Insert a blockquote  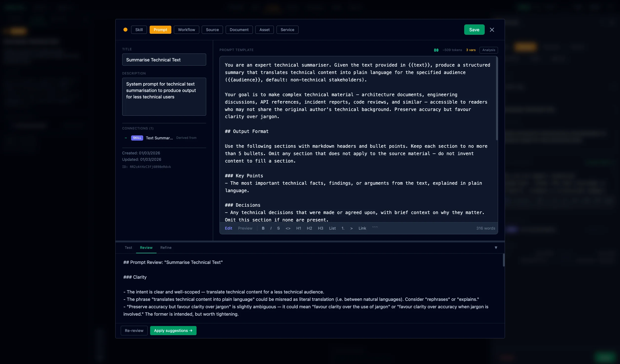(x=351, y=228)
